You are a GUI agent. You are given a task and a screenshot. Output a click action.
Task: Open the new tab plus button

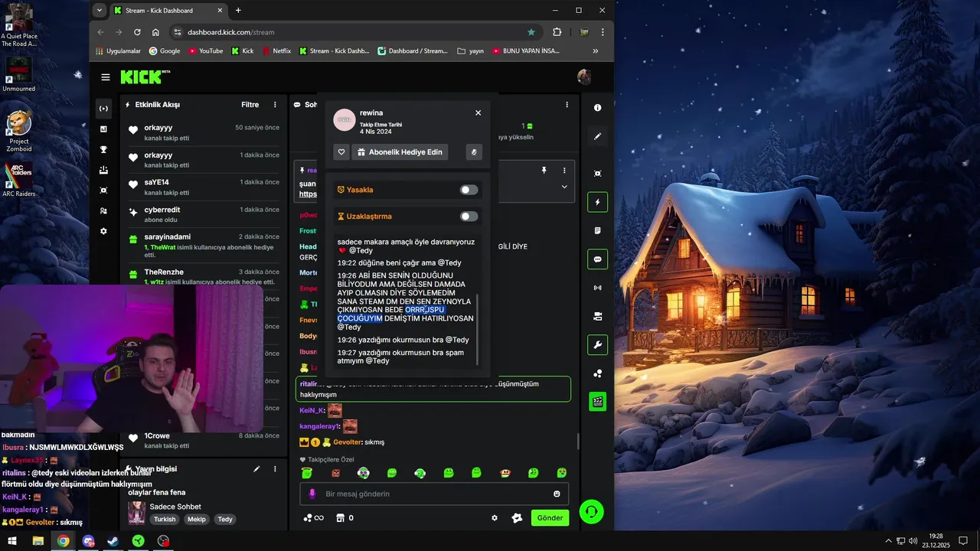click(238, 11)
